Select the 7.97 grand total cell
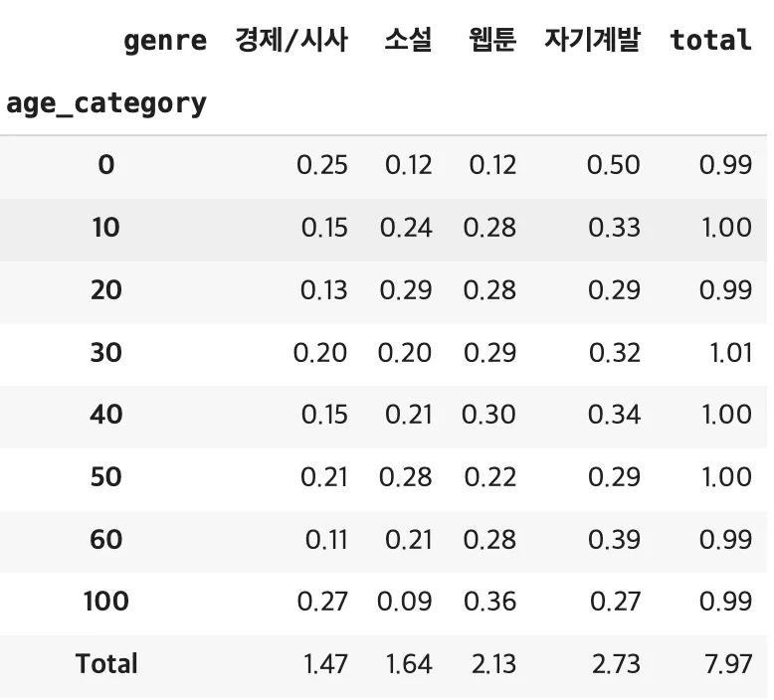This screenshot has width=774, height=700. [728, 663]
